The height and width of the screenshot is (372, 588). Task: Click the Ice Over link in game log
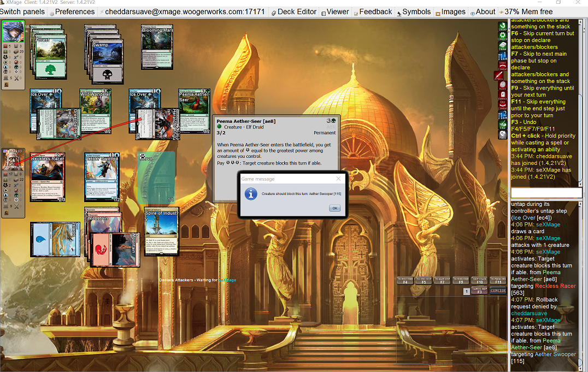pos(524,218)
